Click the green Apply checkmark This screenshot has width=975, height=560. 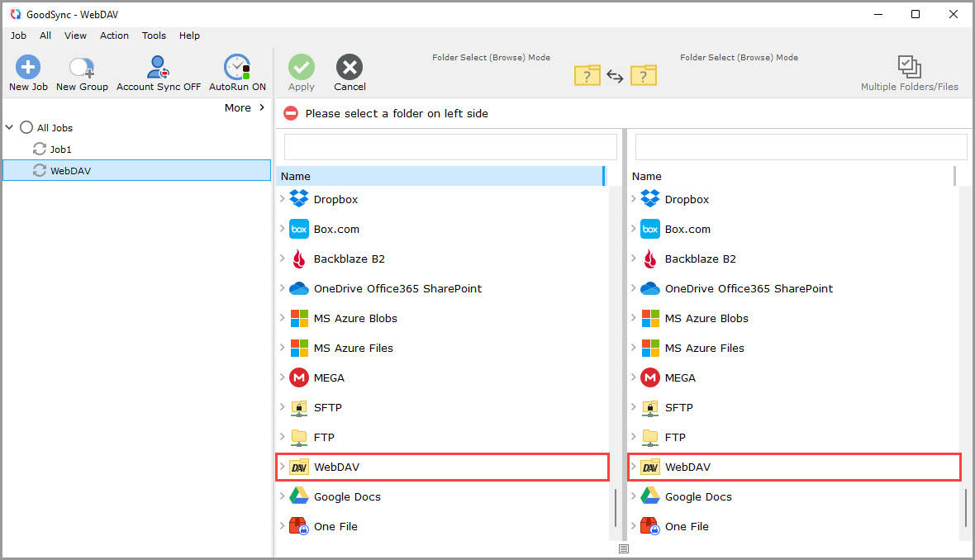point(302,67)
